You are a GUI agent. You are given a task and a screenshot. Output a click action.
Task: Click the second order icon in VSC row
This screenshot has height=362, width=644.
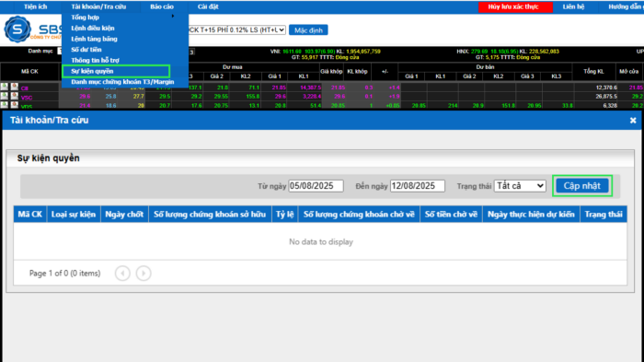point(15,96)
